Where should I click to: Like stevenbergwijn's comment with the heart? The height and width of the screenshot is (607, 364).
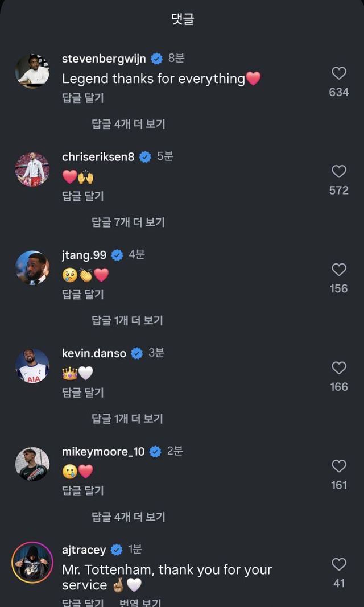339,73
